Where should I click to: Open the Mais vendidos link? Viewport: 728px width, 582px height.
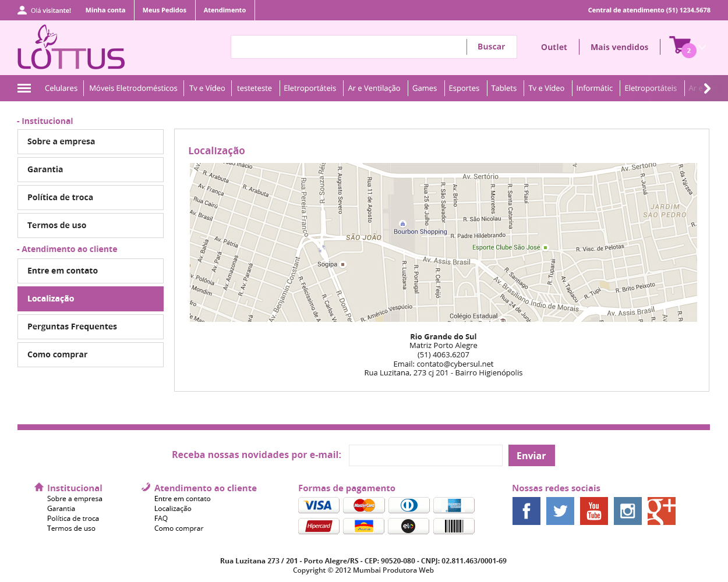tap(619, 47)
